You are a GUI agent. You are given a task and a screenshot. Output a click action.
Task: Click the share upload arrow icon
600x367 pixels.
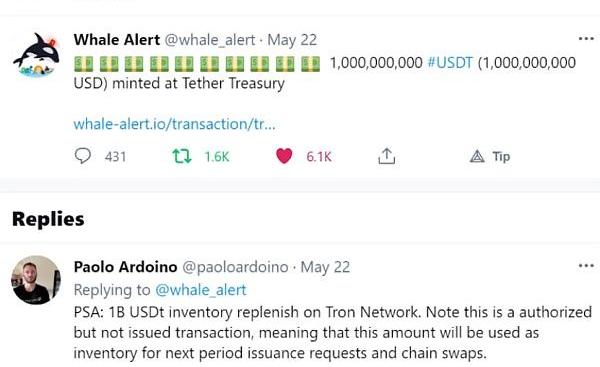pos(386,156)
